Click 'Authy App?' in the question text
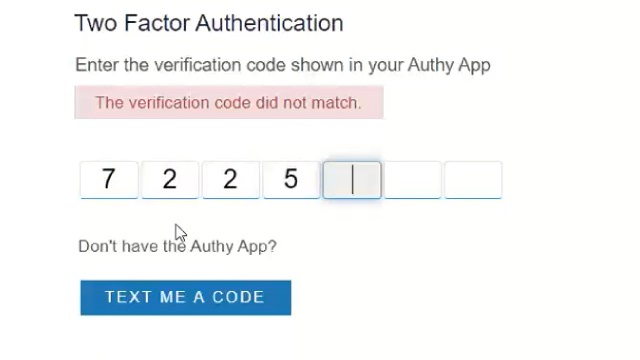 (x=233, y=247)
